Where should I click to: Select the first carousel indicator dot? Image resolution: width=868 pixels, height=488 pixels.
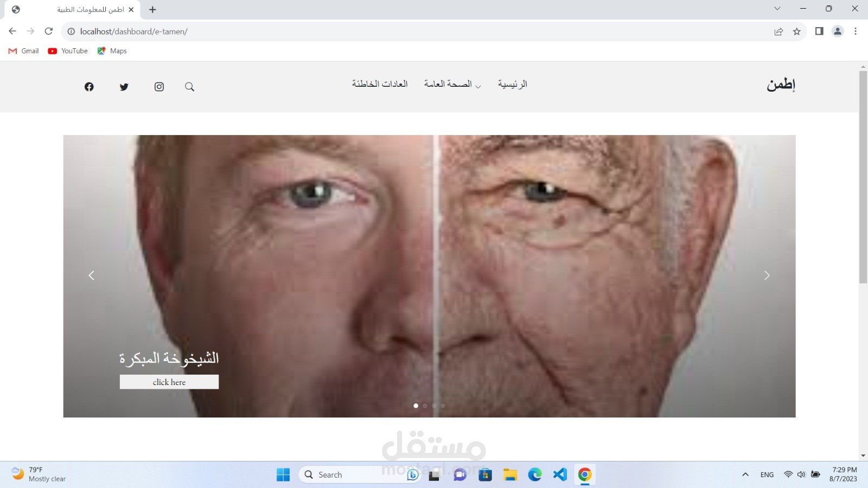pyautogui.click(x=416, y=406)
